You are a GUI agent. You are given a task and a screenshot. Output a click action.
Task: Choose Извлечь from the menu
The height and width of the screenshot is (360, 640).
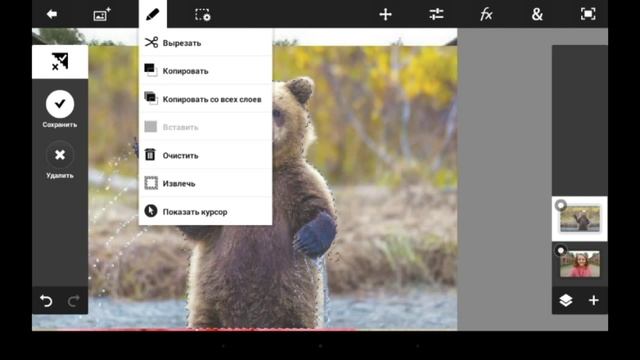click(x=206, y=183)
